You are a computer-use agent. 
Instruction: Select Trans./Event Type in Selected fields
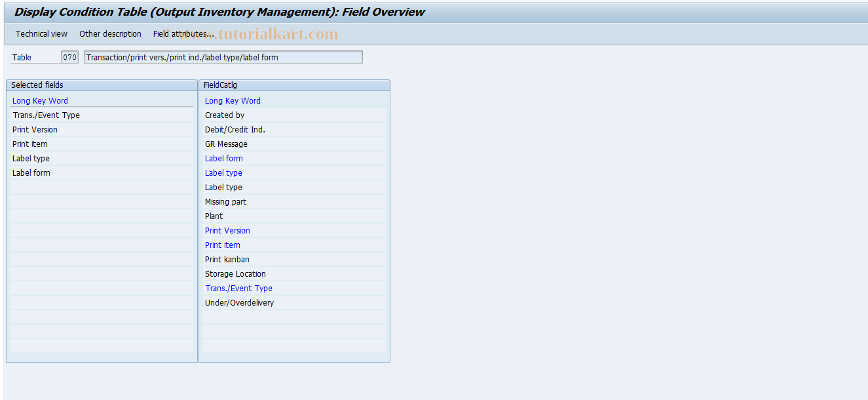click(46, 115)
